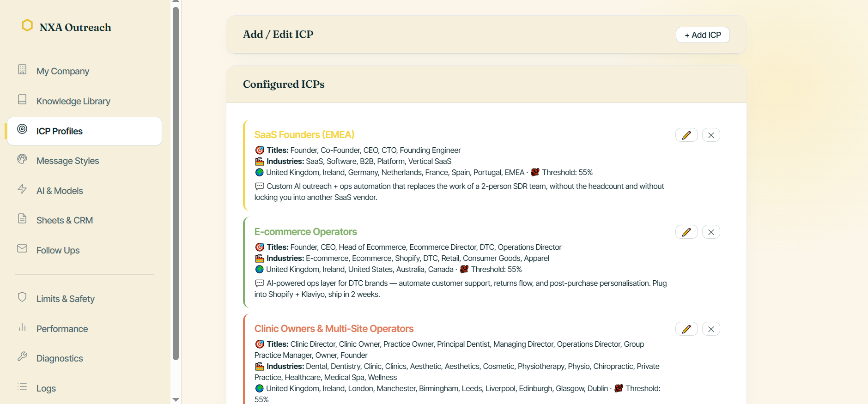Image resolution: width=868 pixels, height=404 pixels.
Task: Click 'Titles: Founder, Co-Founder, CEO, CTO' line
Action: pos(358,150)
